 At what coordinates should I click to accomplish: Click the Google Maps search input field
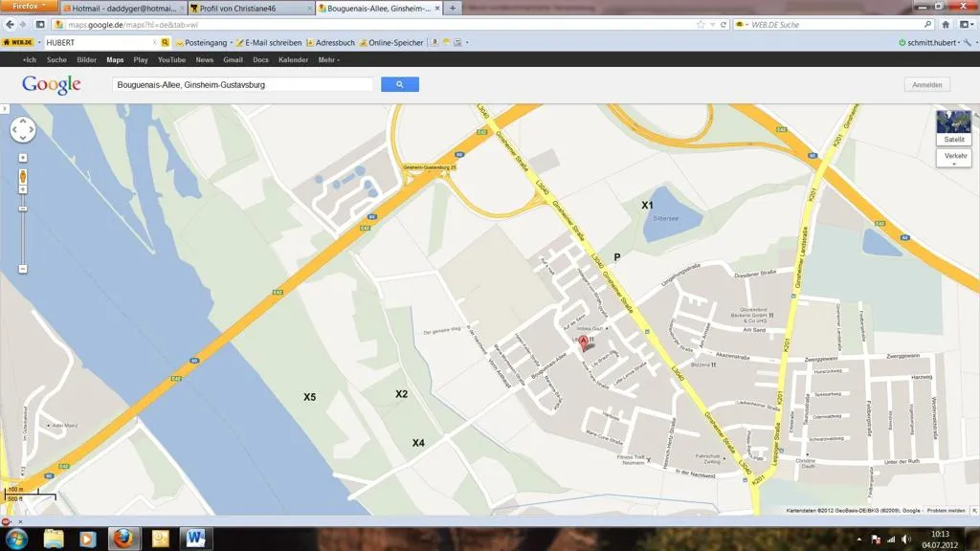click(x=243, y=84)
